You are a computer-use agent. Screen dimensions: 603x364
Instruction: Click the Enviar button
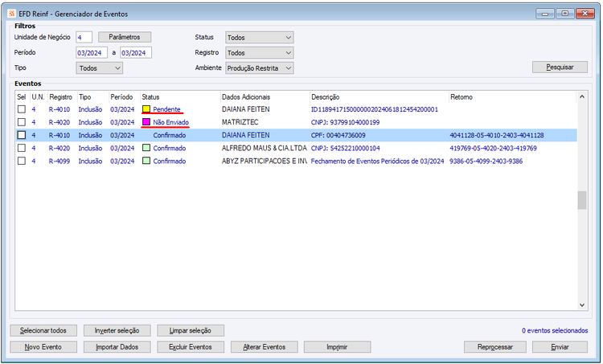coord(560,346)
